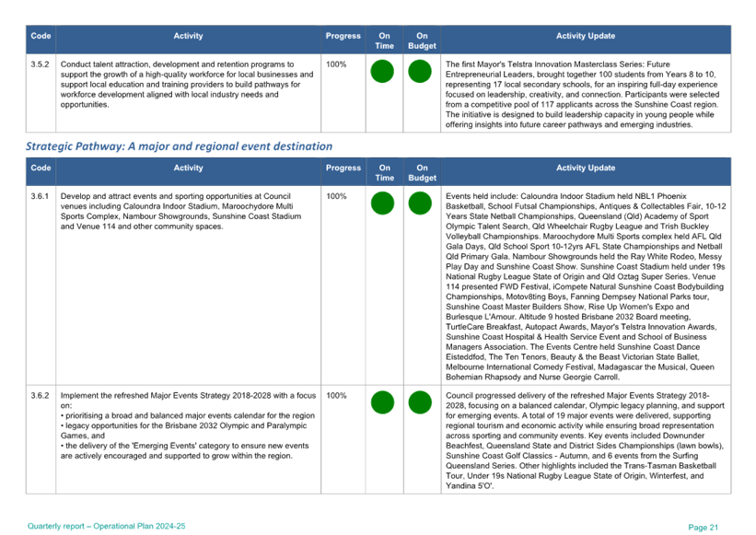The width and height of the screenshot is (756, 535).
Task: Click progress value of the Council venues events row
Action: coord(335,196)
